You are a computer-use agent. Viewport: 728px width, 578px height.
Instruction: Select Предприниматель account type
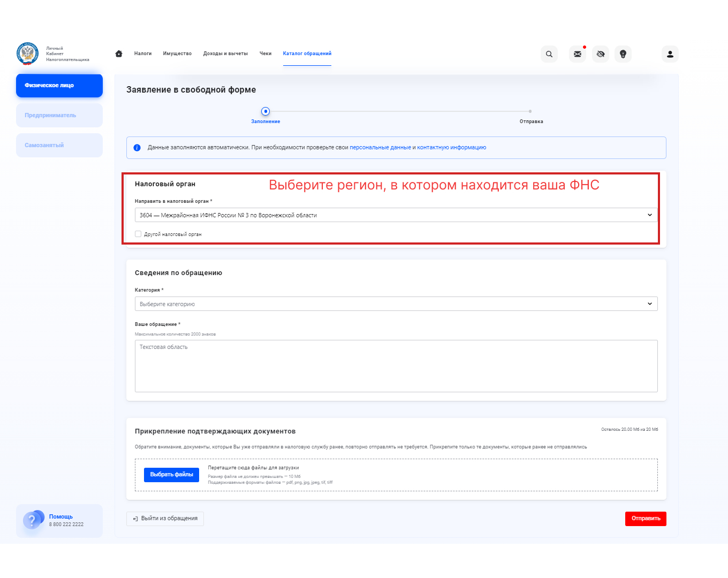tap(59, 116)
